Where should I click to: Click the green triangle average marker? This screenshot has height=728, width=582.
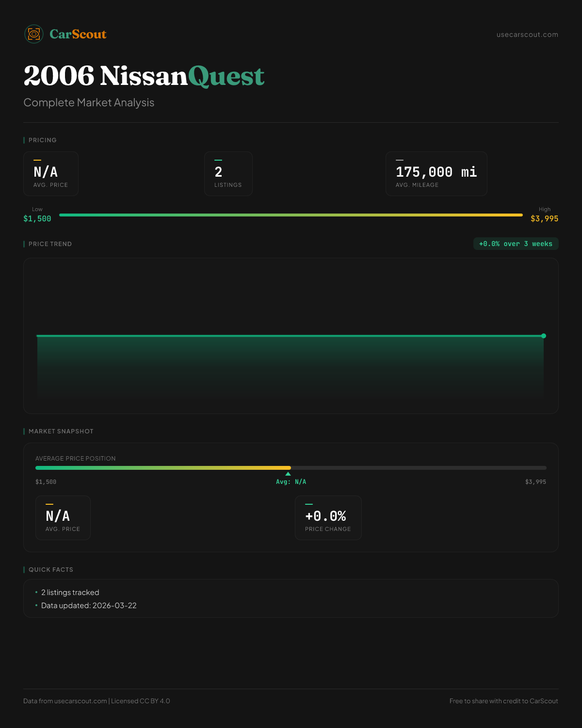tap(288, 474)
